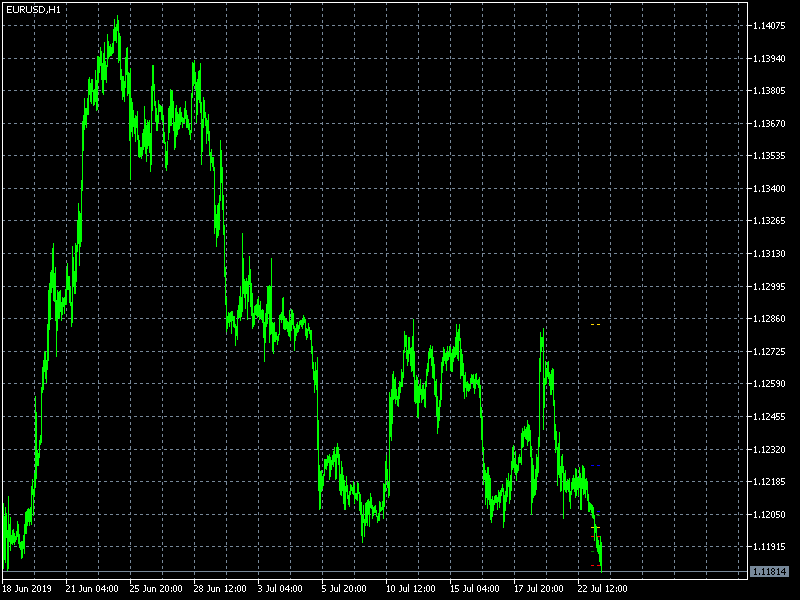The image size is (800, 600).
Task: Select the 1.11915 price axis label
Action: (769, 547)
